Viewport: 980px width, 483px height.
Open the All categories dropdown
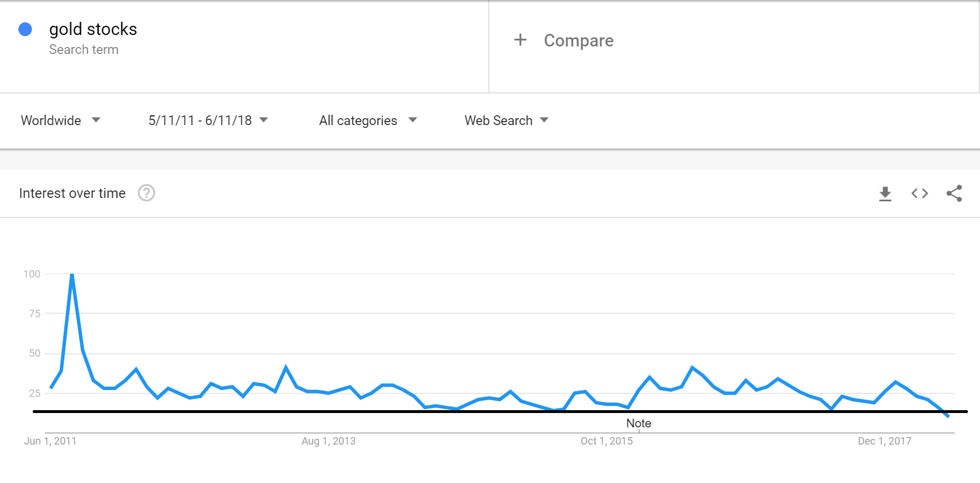pos(368,120)
